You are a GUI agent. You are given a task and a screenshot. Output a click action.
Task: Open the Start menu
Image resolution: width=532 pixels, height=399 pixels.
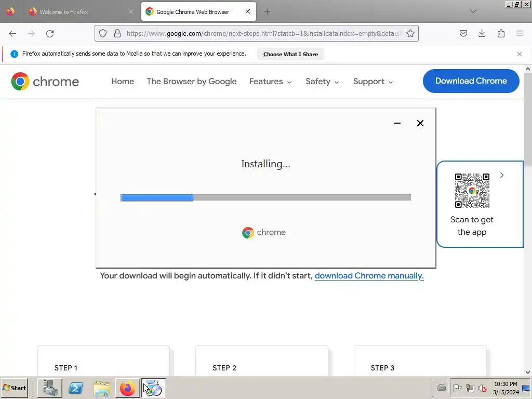click(14, 388)
